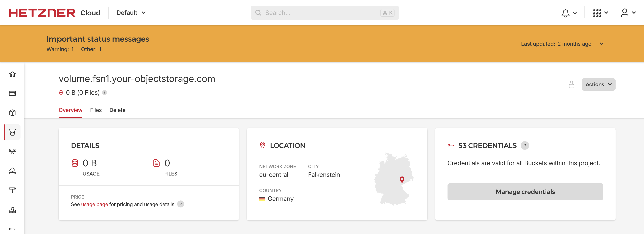
Task: Toggle the bucket protection lock icon
Action: tap(571, 84)
